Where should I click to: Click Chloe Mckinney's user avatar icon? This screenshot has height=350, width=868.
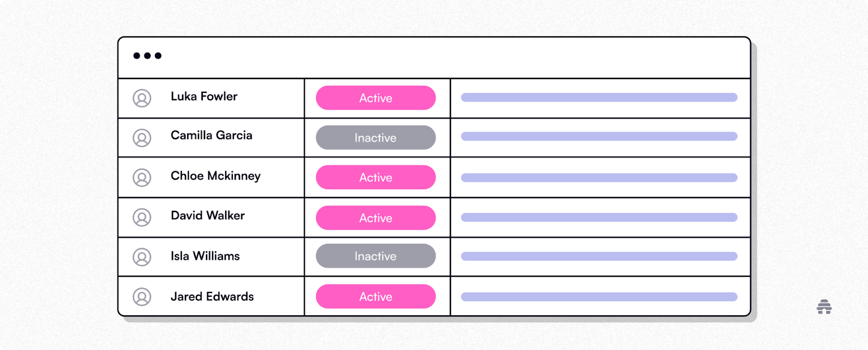(142, 177)
